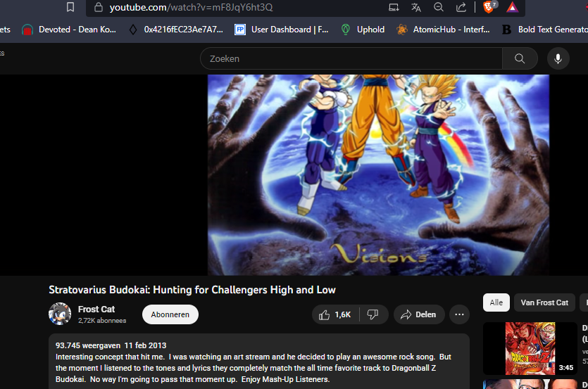Open the 0x4216fEC23Ae7A7... bookmark

pos(176,30)
